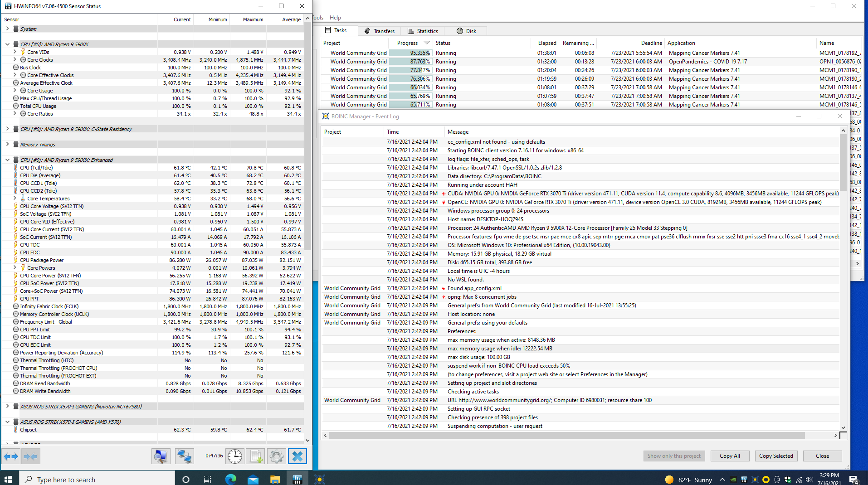Expand Core Effective Clocks row
Viewport: 868px width, 485px height.
tap(15, 75)
